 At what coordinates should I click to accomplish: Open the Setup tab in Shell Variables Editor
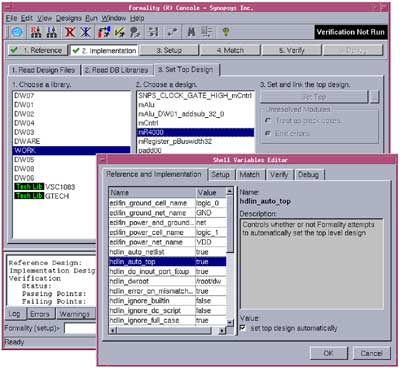click(x=220, y=174)
